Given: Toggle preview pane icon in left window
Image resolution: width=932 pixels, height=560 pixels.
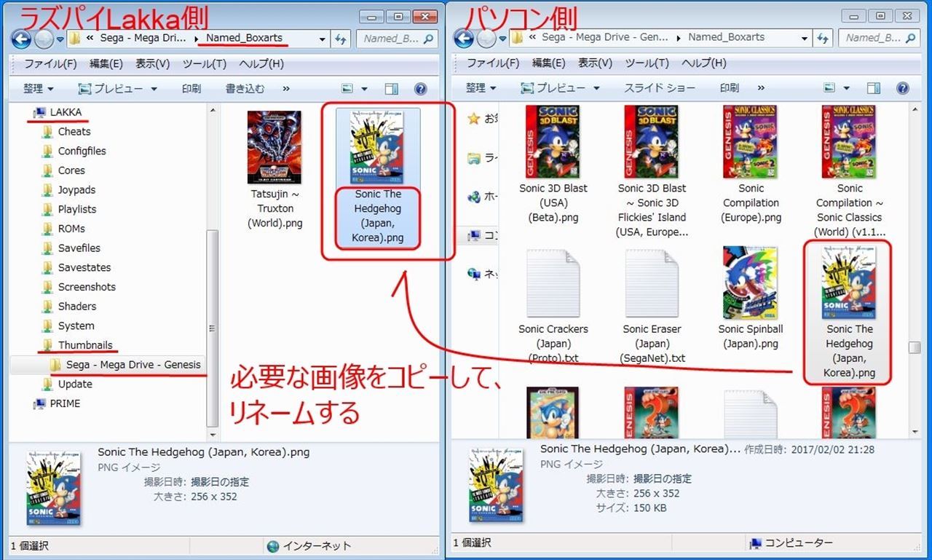Looking at the screenshot, I should tap(391, 89).
